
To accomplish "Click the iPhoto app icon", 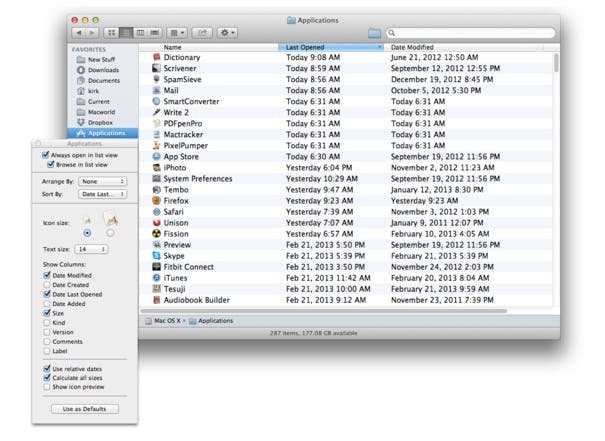I will (x=156, y=167).
